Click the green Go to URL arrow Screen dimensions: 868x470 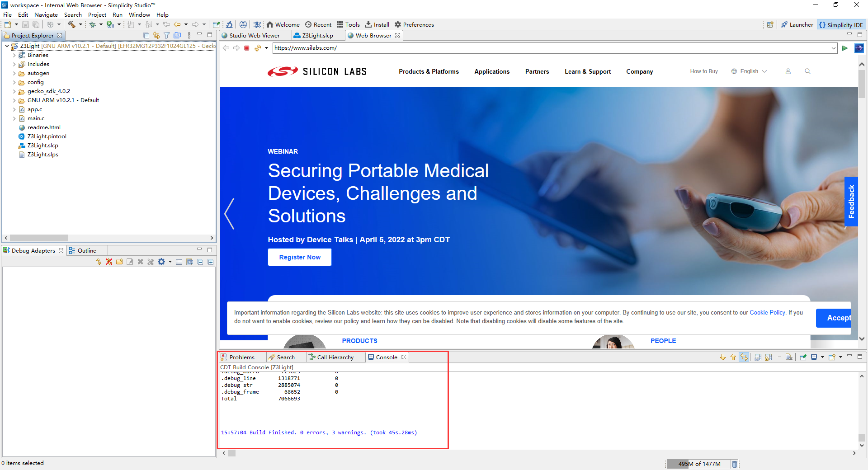(x=844, y=48)
